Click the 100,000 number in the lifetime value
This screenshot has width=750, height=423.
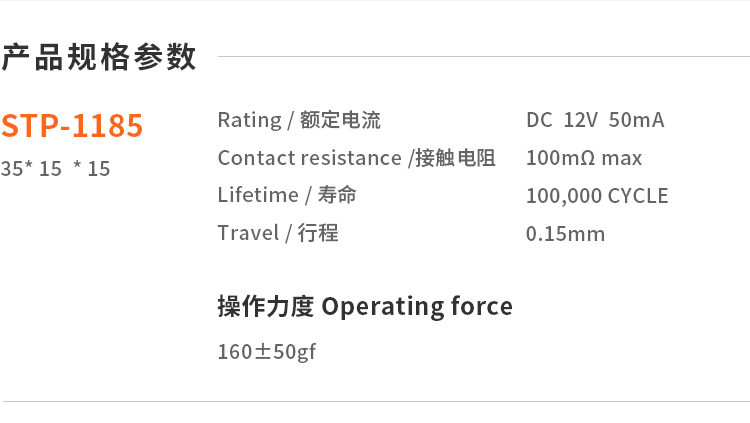[564, 196]
